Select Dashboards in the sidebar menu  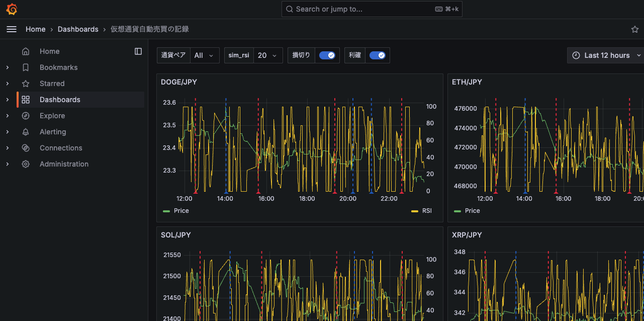(60, 100)
